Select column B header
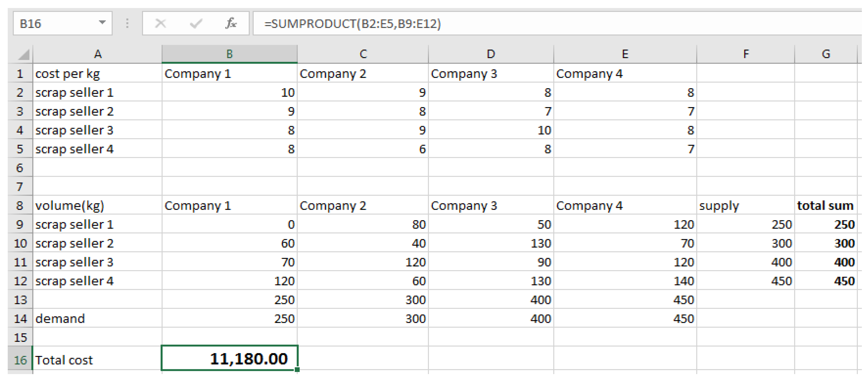 (x=229, y=54)
